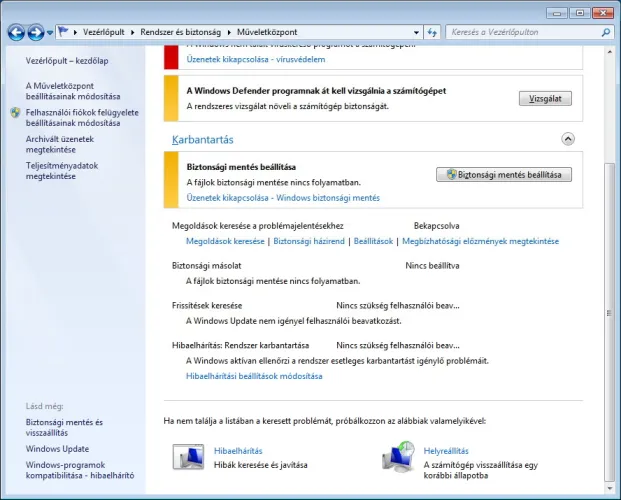Select Vezérlőpult in the breadcrumb

click(x=103, y=32)
